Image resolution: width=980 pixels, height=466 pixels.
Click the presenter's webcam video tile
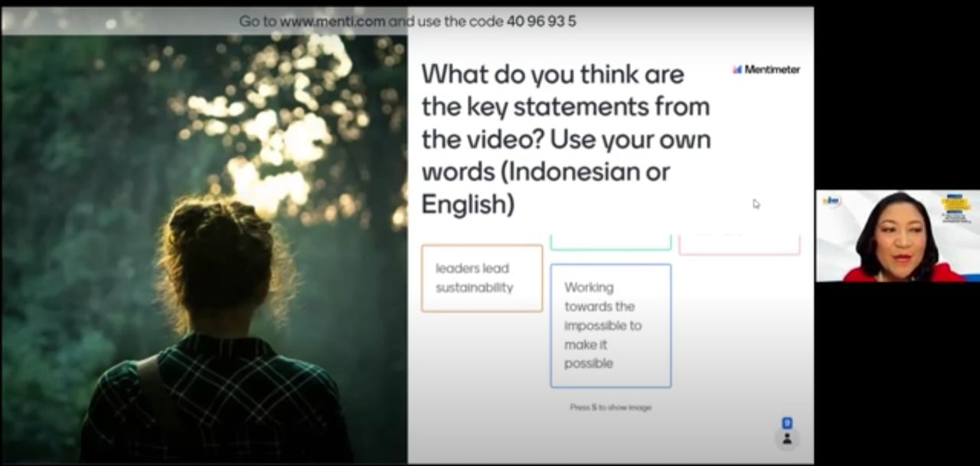(x=896, y=238)
